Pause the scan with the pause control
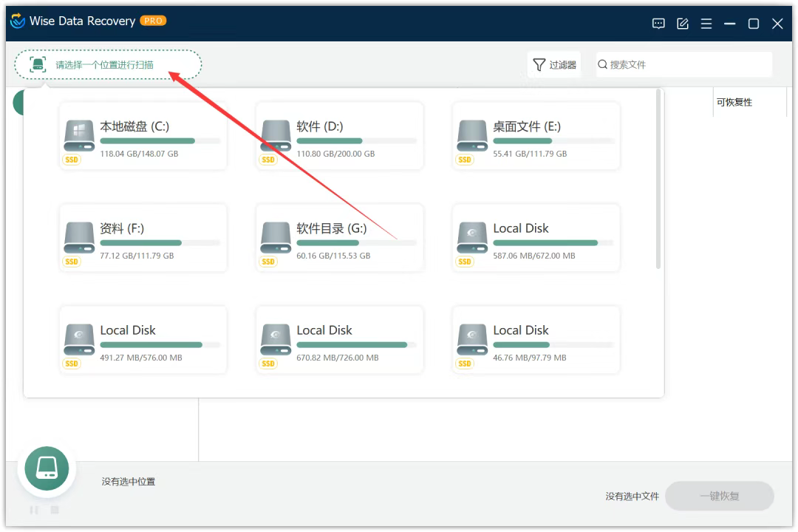This screenshot has width=798, height=532. (x=33, y=510)
